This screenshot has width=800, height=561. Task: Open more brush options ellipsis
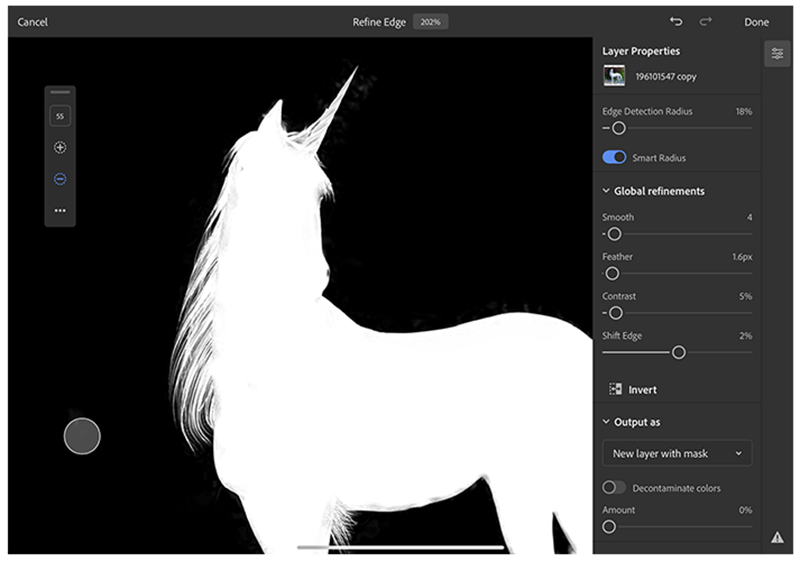tap(60, 210)
